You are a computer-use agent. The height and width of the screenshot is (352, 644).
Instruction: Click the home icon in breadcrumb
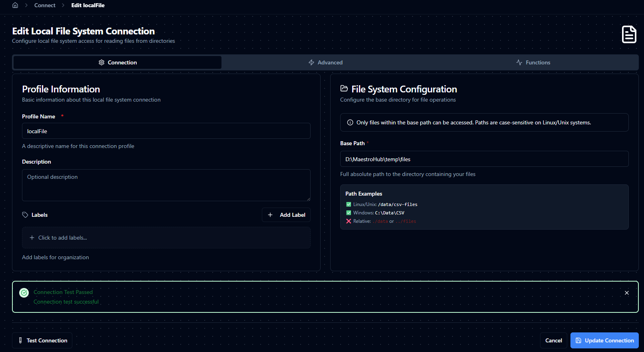[x=15, y=5]
